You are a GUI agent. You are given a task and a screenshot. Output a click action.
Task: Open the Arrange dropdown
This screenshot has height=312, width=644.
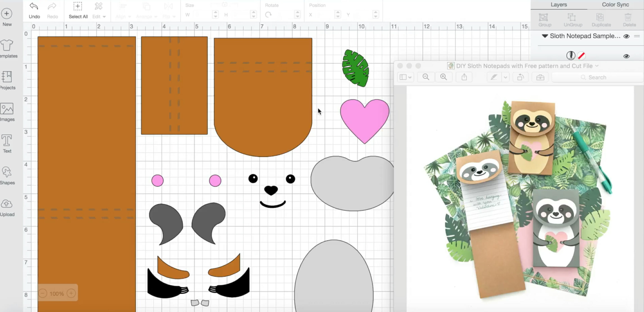(x=147, y=11)
